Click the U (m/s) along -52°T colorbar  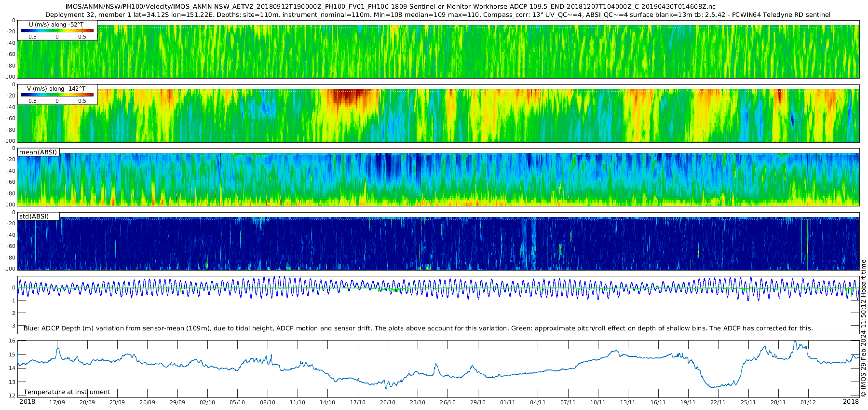pyautogui.click(x=57, y=31)
